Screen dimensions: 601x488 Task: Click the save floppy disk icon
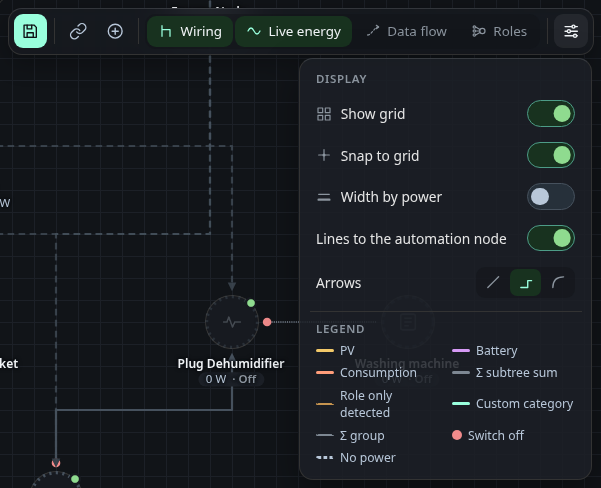tap(30, 31)
